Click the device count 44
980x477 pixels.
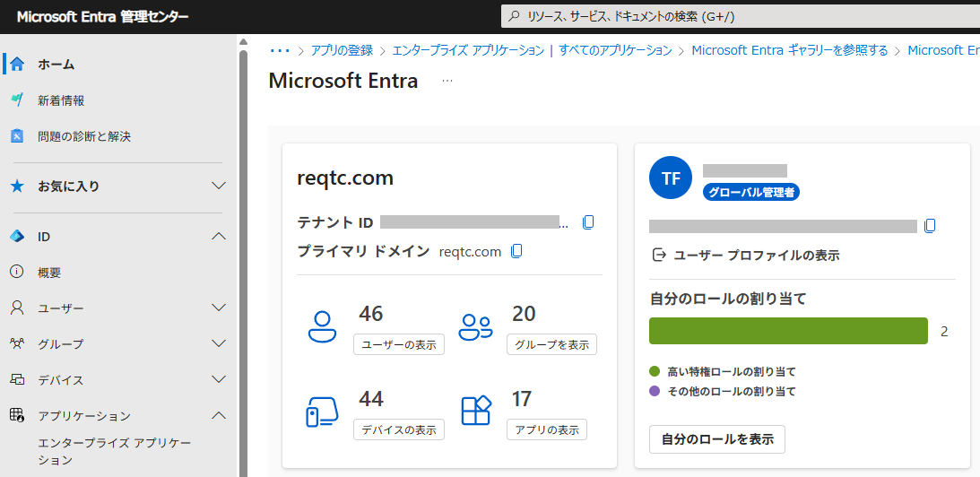click(x=371, y=399)
